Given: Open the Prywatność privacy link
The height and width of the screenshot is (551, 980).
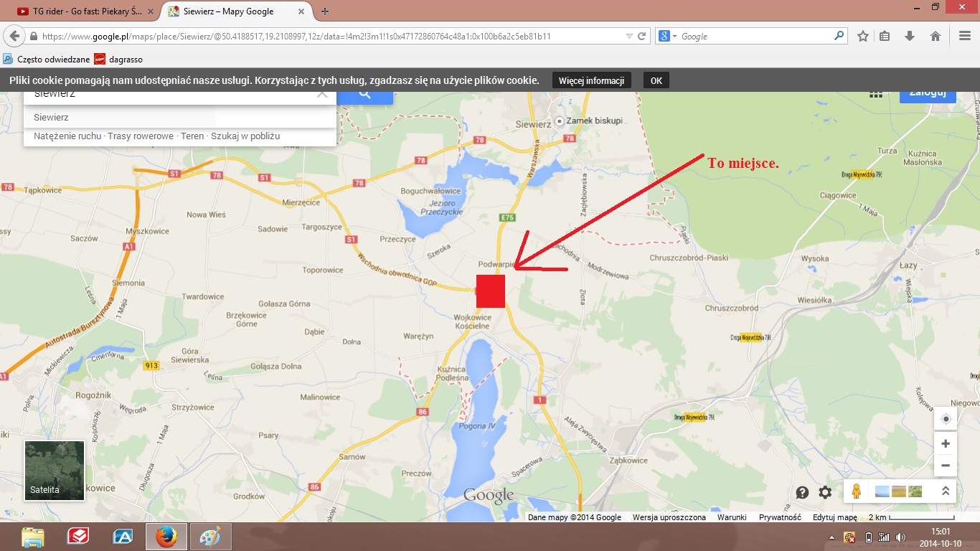Looking at the screenshot, I should 780,517.
